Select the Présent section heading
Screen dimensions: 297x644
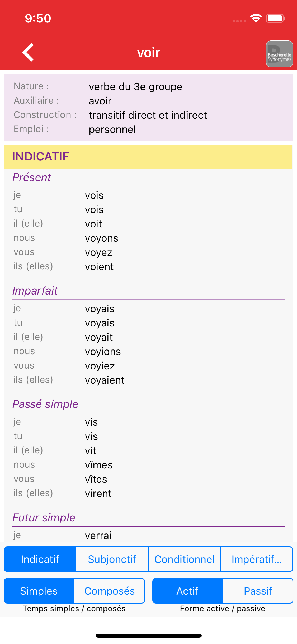[31, 177]
